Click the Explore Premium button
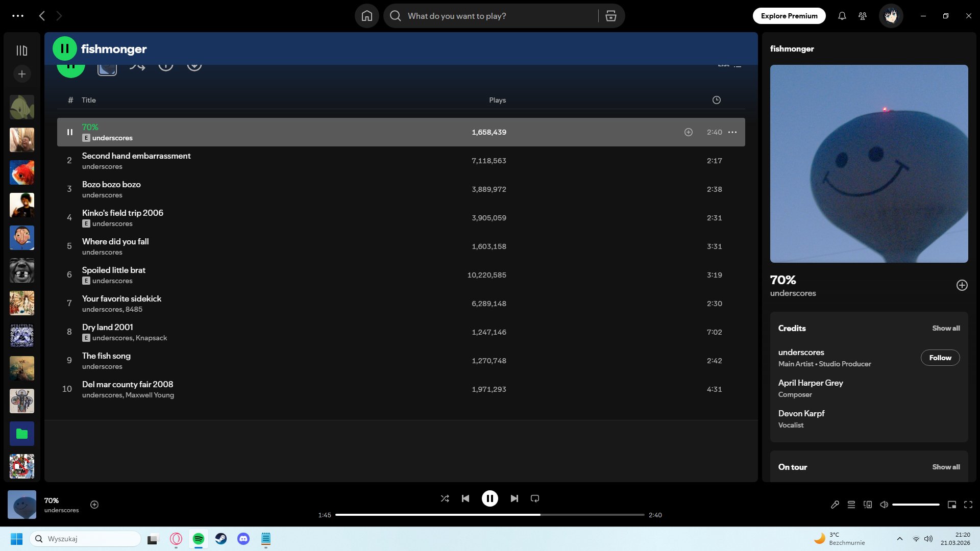Viewport: 980px width, 551px height. point(789,16)
